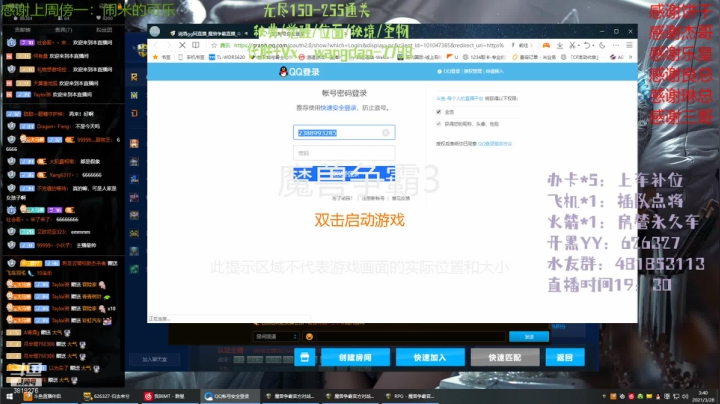Toggle the night mode moon icon
Screen dimensions: 720x404
coord(602,45)
